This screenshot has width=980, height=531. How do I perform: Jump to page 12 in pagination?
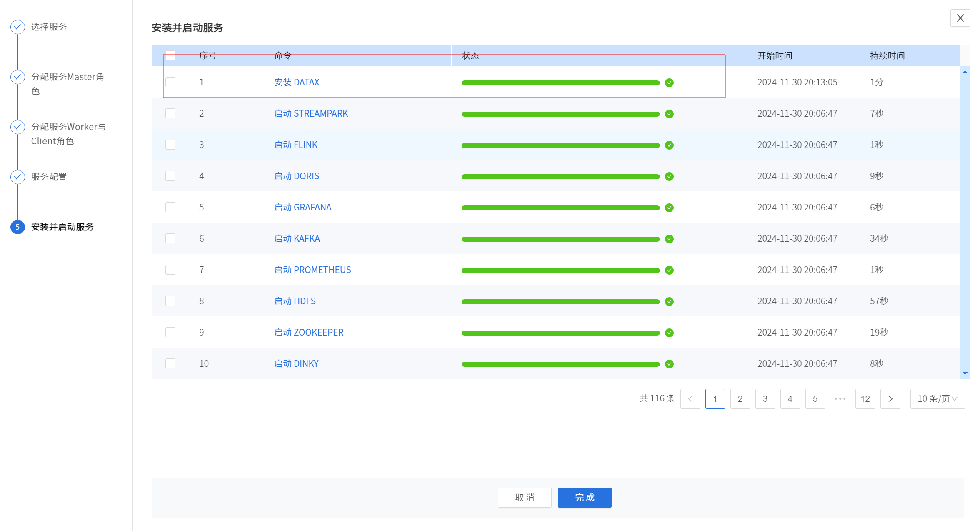coord(865,399)
